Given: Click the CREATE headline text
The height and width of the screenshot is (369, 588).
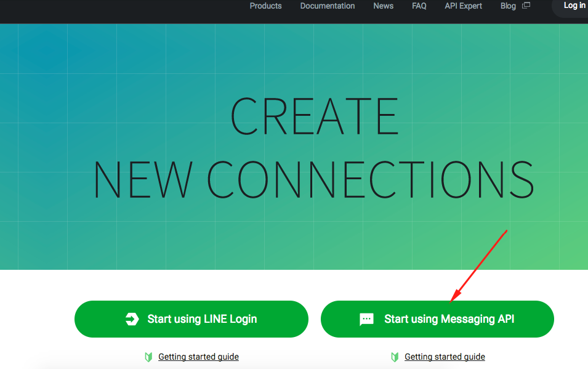Looking at the screenshot, I should coord(314,116).
